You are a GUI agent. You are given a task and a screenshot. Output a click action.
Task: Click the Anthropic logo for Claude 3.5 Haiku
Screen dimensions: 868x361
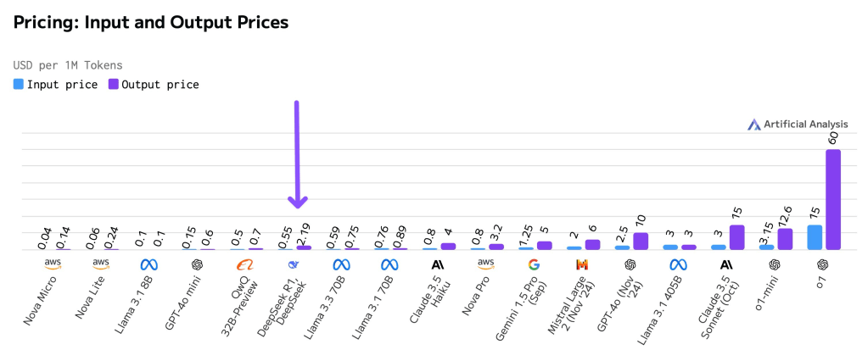[x=438, y=264]
